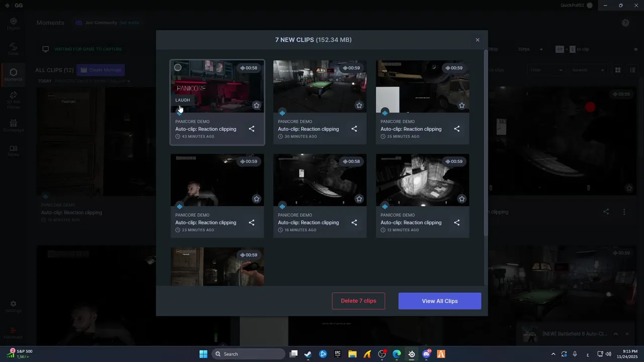Open Moments capture settings gear
This screenshot has width=644, height=362.
point(635,49)
